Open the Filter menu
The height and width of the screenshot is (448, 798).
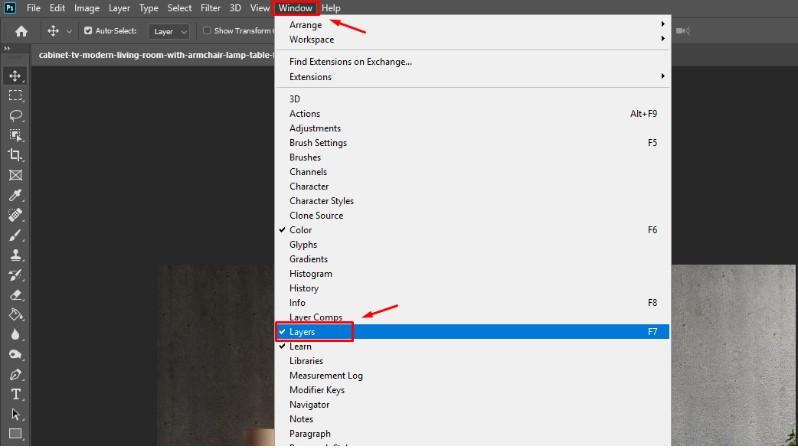pos(210,8)
